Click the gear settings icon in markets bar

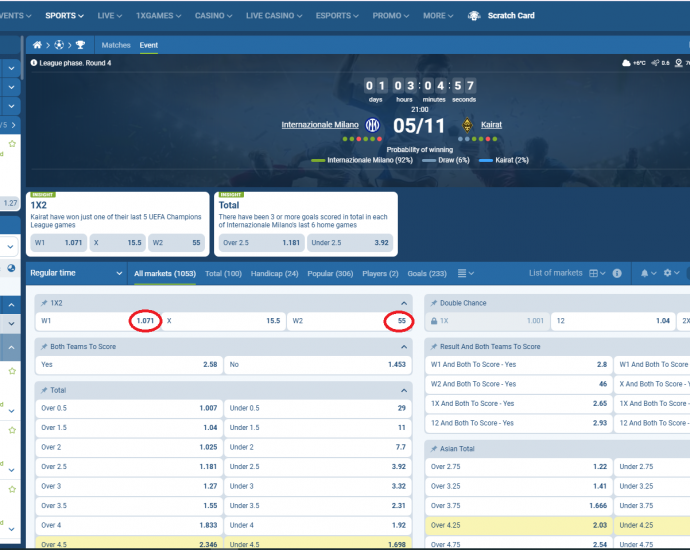(x=668, y=273)
